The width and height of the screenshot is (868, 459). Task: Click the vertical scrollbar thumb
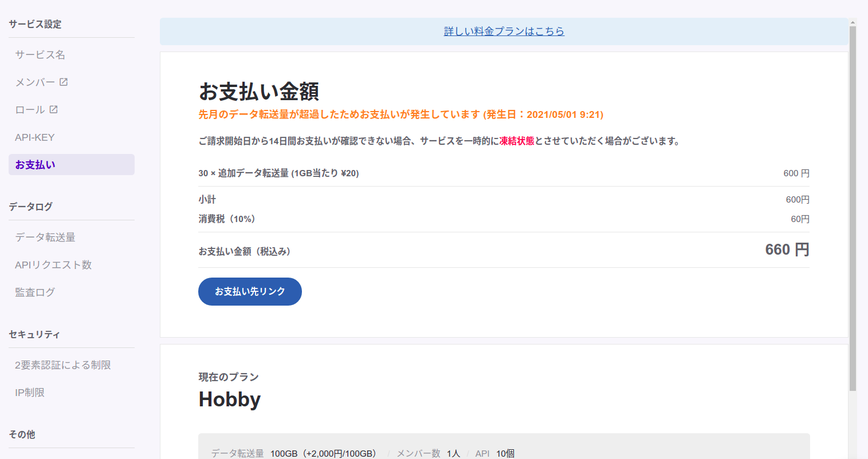pos(853,206)
